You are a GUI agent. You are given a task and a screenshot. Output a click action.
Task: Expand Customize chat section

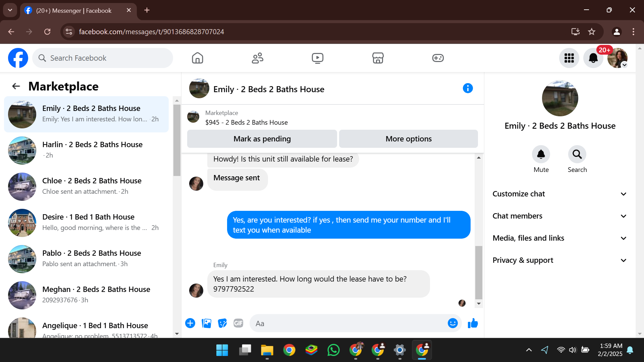(559, 194)
